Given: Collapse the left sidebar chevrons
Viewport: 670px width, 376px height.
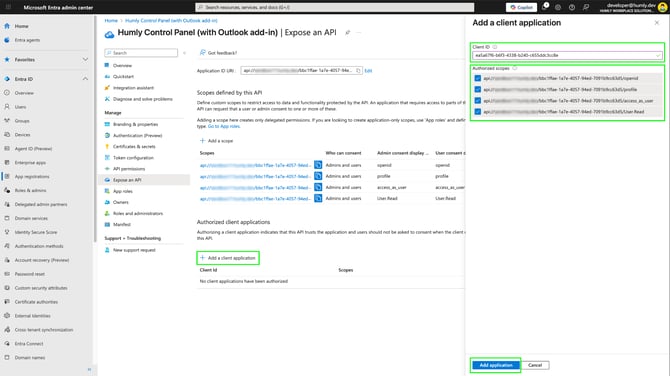Looking at the screenshot, I should (89, 369).
